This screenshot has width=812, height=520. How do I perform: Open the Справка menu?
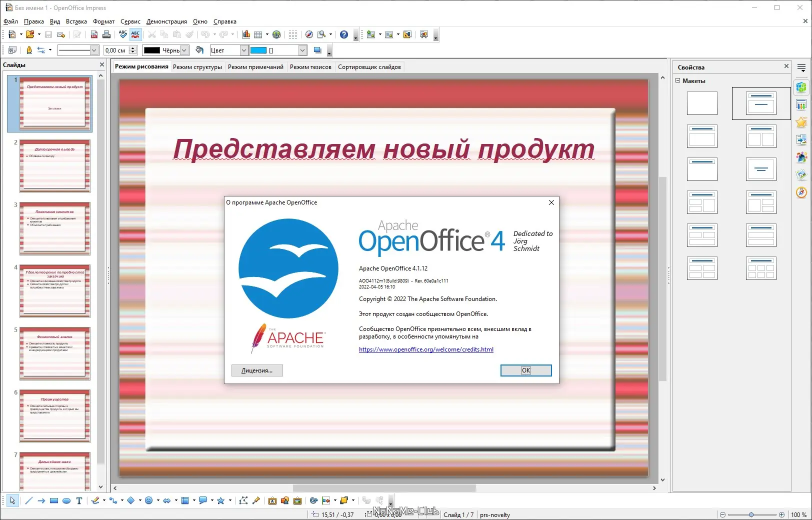[225, 21]
